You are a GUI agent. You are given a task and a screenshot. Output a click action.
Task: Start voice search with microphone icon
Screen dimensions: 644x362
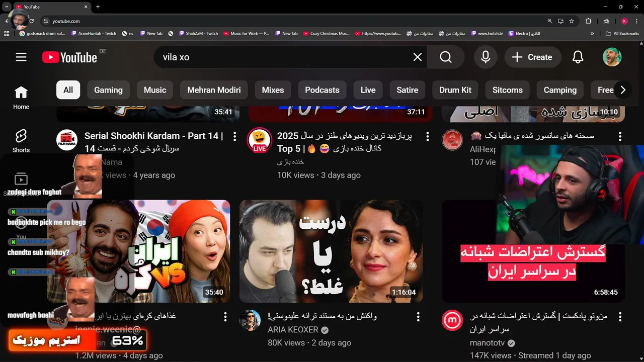pyautogui.click(x=486, y=57)
